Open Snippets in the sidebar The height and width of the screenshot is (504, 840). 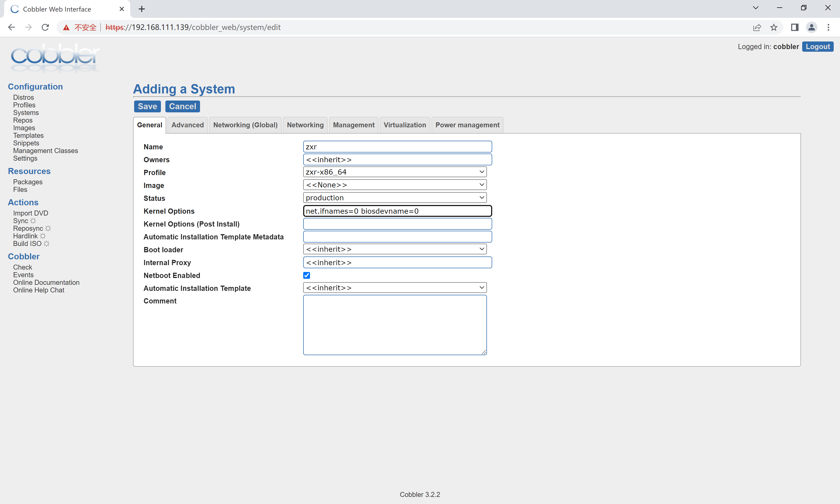pos(26,143)
